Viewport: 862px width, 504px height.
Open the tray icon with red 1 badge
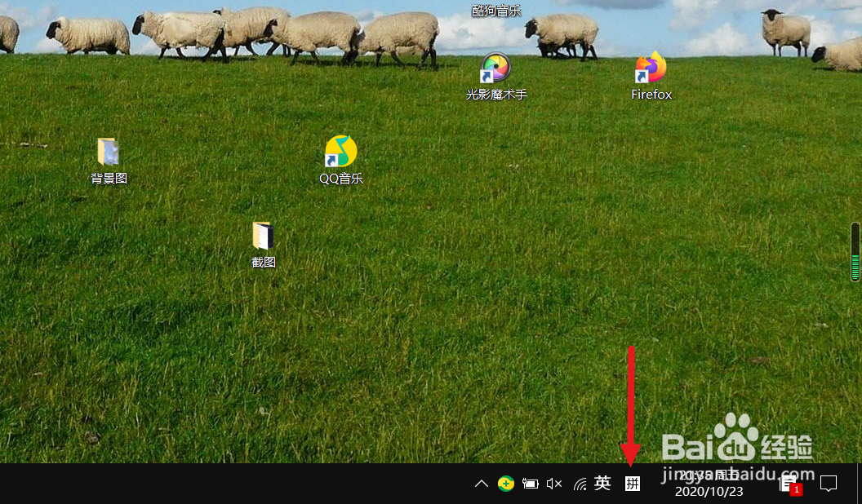790,484
